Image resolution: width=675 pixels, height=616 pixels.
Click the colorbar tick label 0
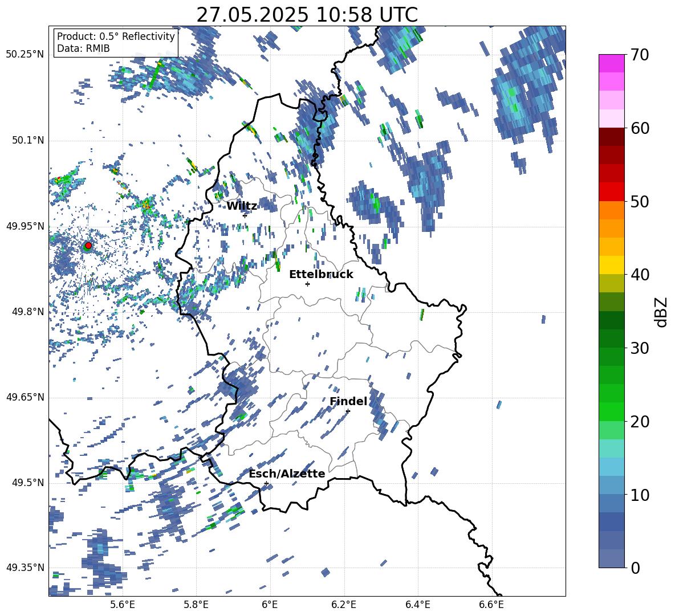(635, 568)
